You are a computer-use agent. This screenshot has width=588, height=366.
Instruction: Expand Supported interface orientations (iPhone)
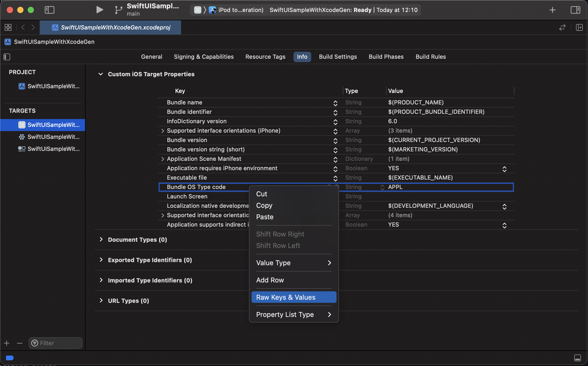point(163,131)
